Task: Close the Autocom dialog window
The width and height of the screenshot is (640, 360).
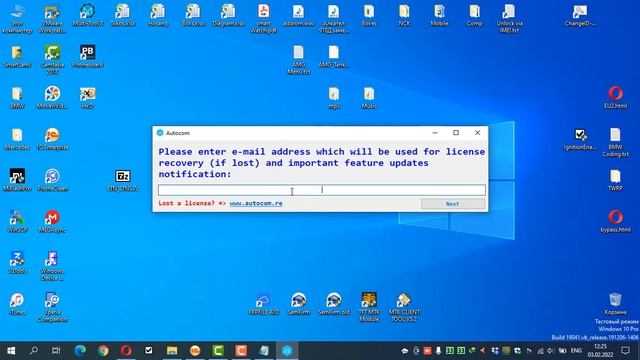Action: pos(477,133)
